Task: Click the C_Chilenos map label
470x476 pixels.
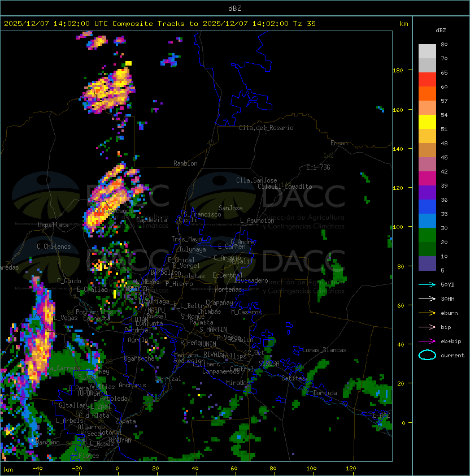Action: [x=54, y=246]
